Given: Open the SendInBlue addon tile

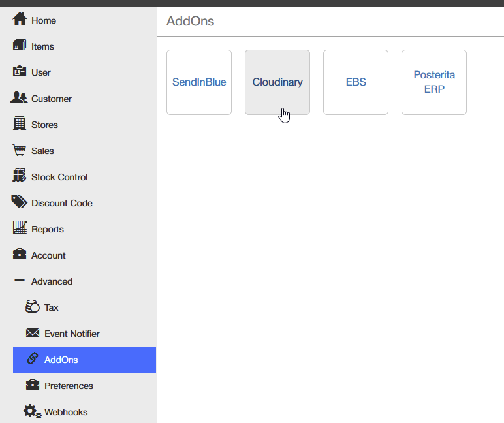Looking at the screenshot, I should coord(199,82).
